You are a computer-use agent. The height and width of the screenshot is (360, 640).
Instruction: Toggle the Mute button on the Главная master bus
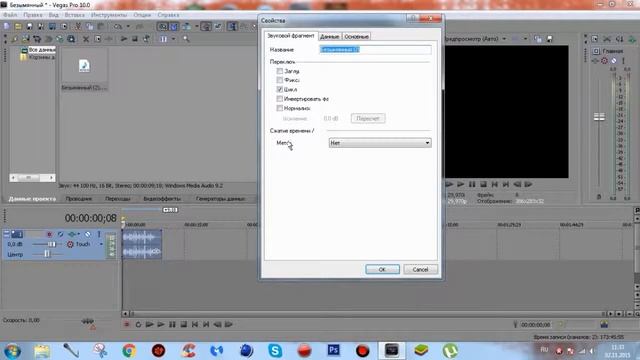click(x=613, y=60)
